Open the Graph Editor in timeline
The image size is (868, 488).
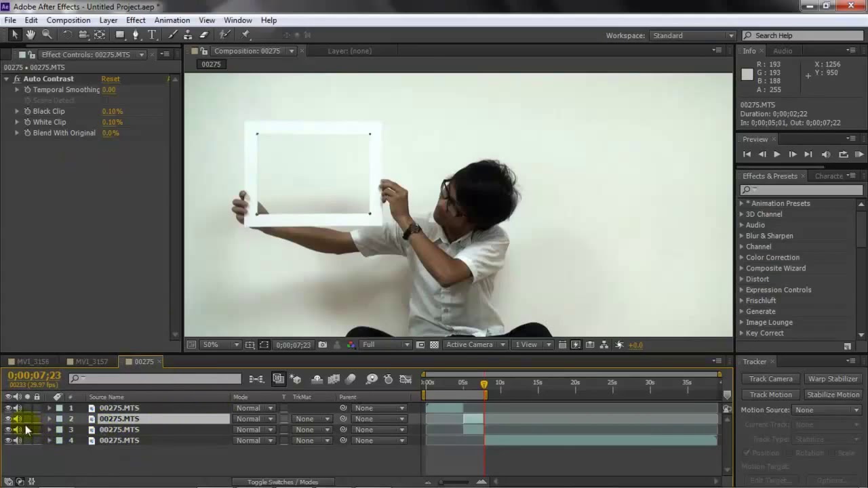point(406,380)
